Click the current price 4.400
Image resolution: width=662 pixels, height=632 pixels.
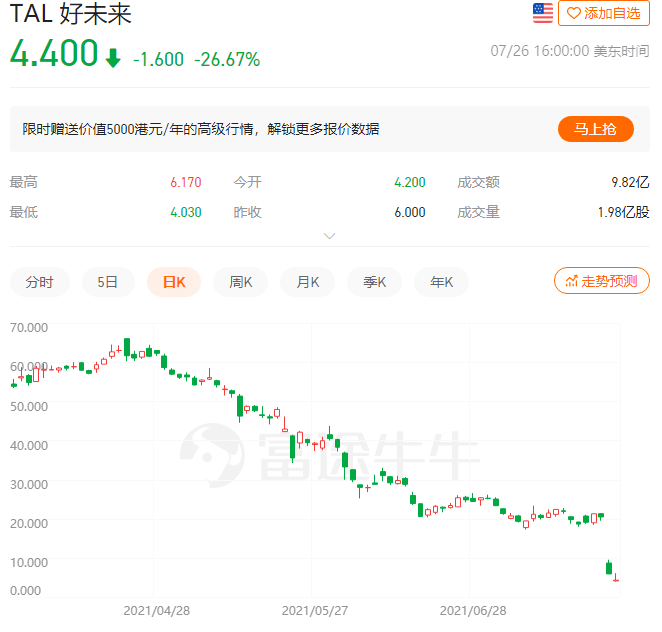tap(54, 53)
